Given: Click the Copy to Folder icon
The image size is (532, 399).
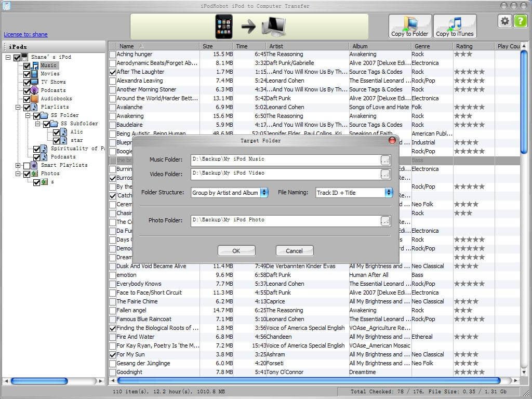Looking at the screenshot, I should pyautogui.click(x=409, y=26).
